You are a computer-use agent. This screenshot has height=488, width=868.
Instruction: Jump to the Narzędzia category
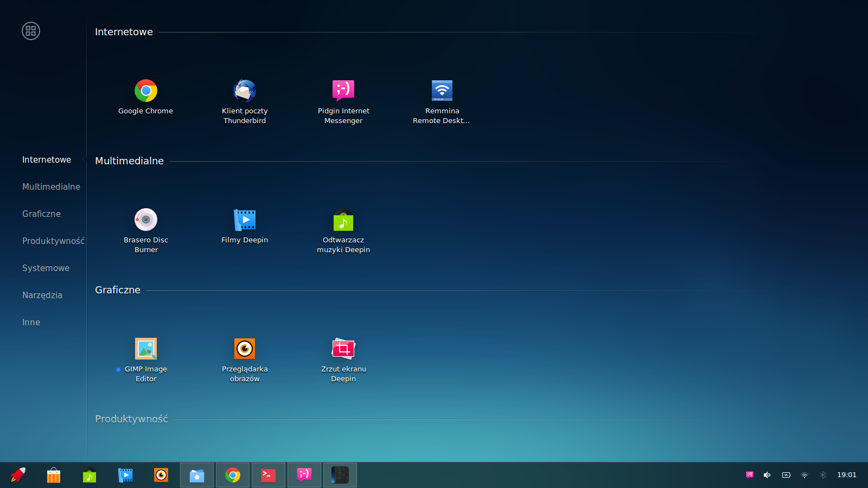point(42,295)
